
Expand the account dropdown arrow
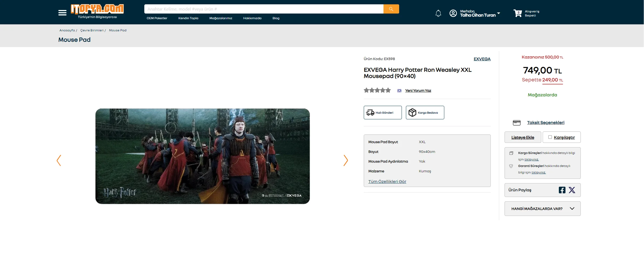499,13
